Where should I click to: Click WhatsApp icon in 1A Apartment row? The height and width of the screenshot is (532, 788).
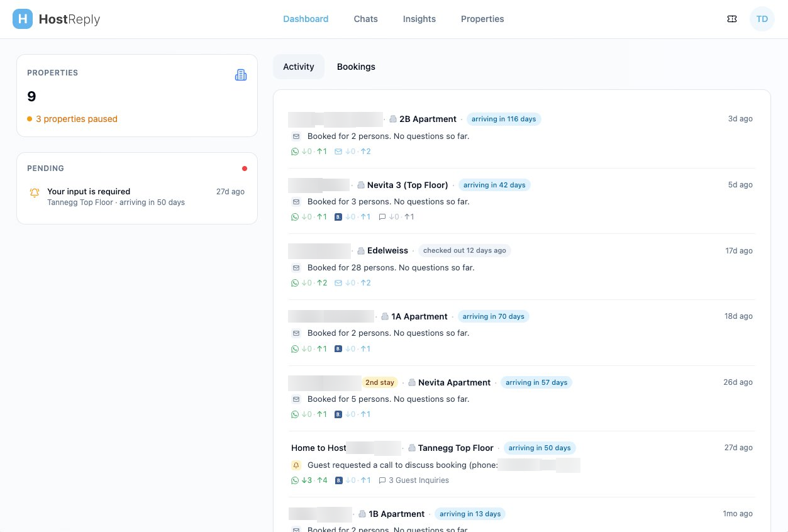click(295, 348)
